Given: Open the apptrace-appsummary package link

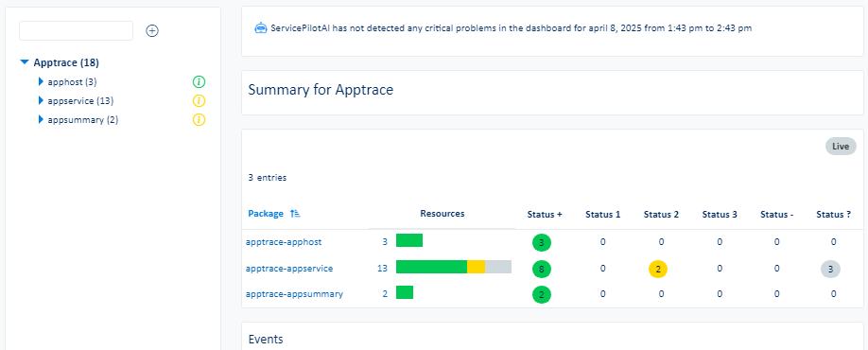Looking at the screenshot, I should click(294, 294).
